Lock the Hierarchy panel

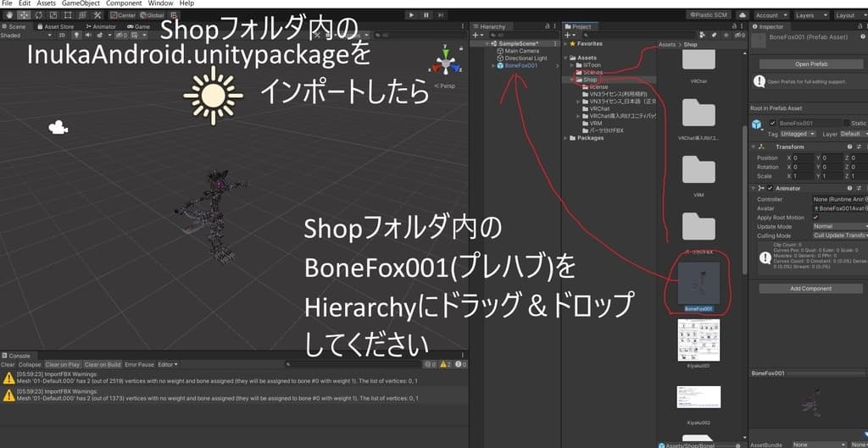pos(548,26)
